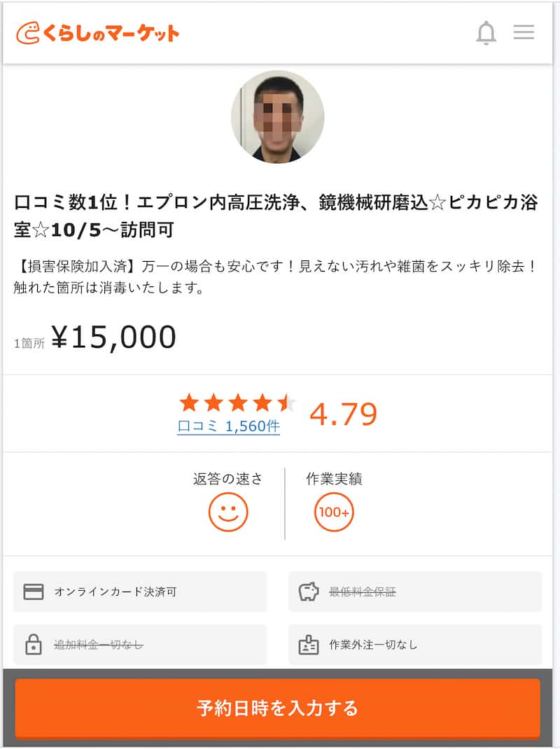Select the 作業外注一切なし label

tap(373, 645)
